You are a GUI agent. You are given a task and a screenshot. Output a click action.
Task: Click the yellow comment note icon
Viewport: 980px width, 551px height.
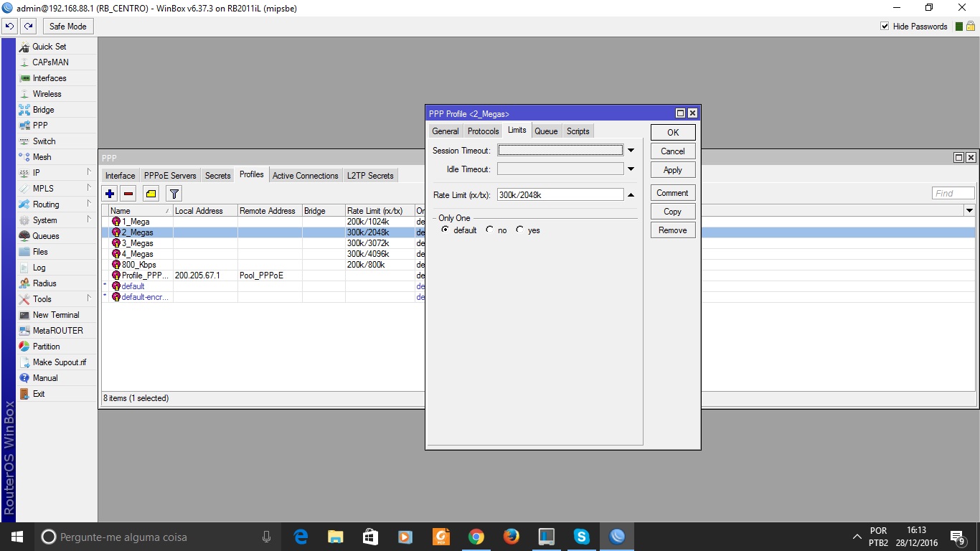pyautogui.click(x=151, y=194)
